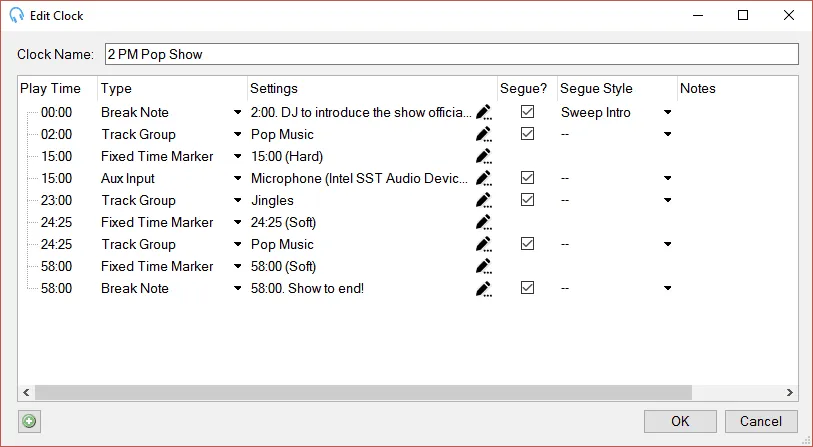
Task: Open Type dropdown for 24:25 Track Group
Action: point(237,244)
